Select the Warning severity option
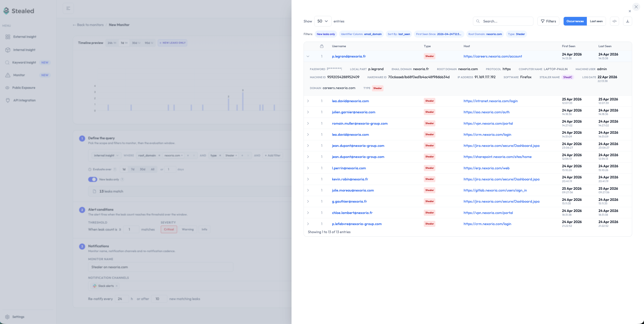 (x=188, y=229)
